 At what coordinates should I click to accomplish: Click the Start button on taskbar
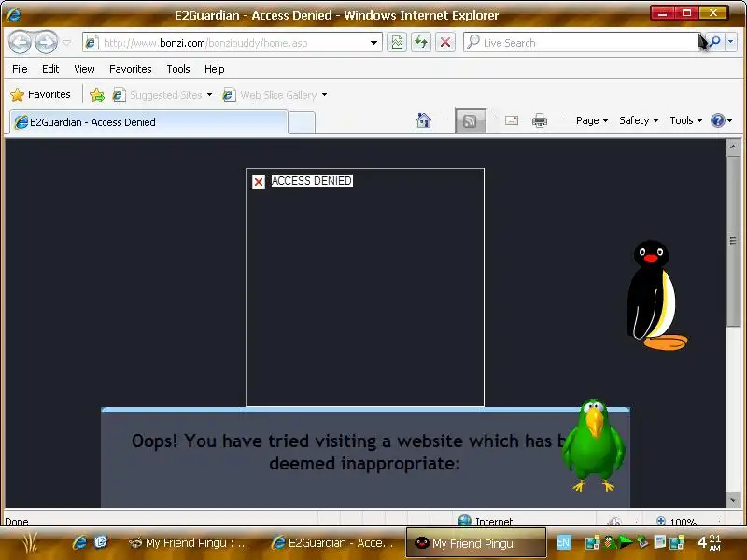click(30, 542)
